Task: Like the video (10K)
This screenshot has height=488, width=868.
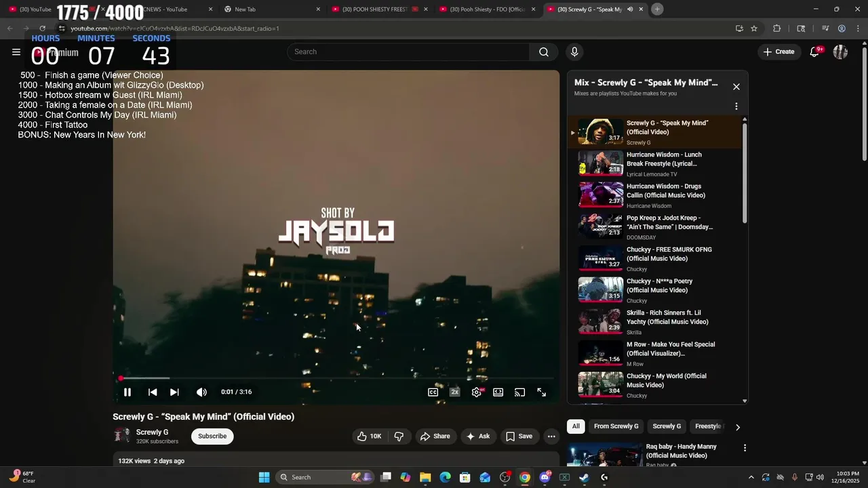Action: (x=369, y=436)
